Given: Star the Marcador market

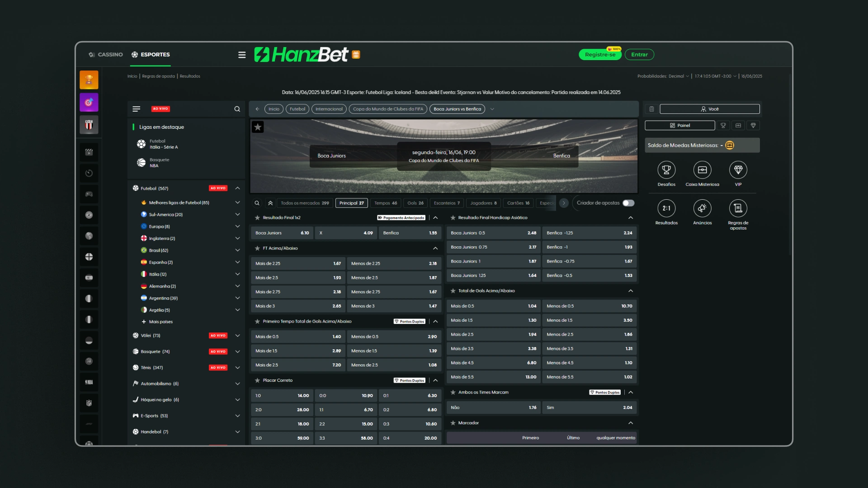Looking at the screenshot, I should click(453, 423).
